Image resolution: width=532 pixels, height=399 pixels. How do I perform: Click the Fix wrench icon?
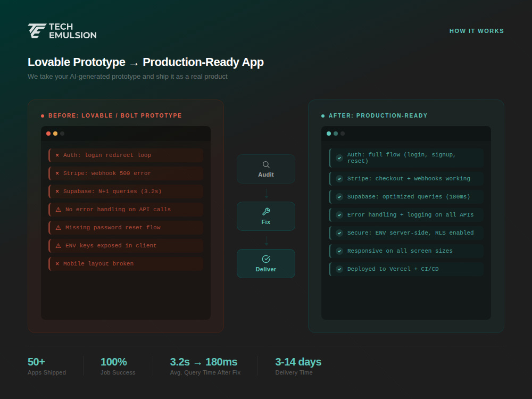(266, 212)
